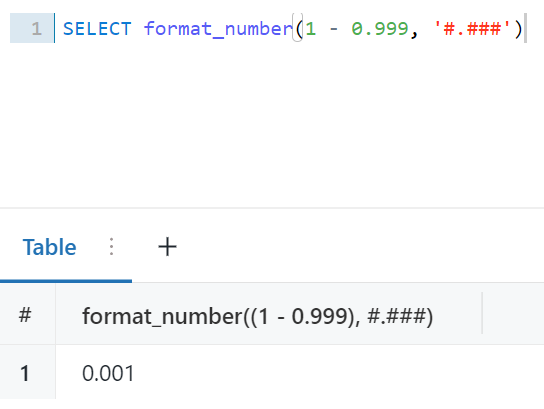Click the divider between editor and results
This screenshot has height=409, width=544.
point(272,208)
